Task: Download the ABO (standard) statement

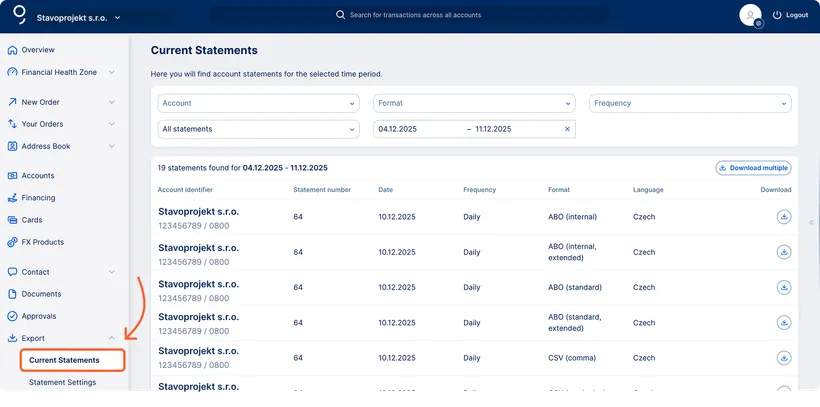Action: 784,287
